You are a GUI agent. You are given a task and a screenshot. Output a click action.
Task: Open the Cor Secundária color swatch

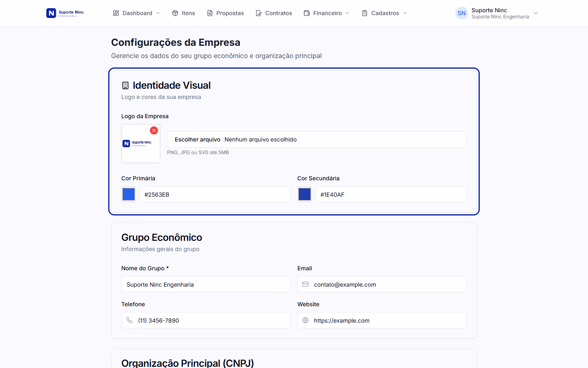click(305, 194)
